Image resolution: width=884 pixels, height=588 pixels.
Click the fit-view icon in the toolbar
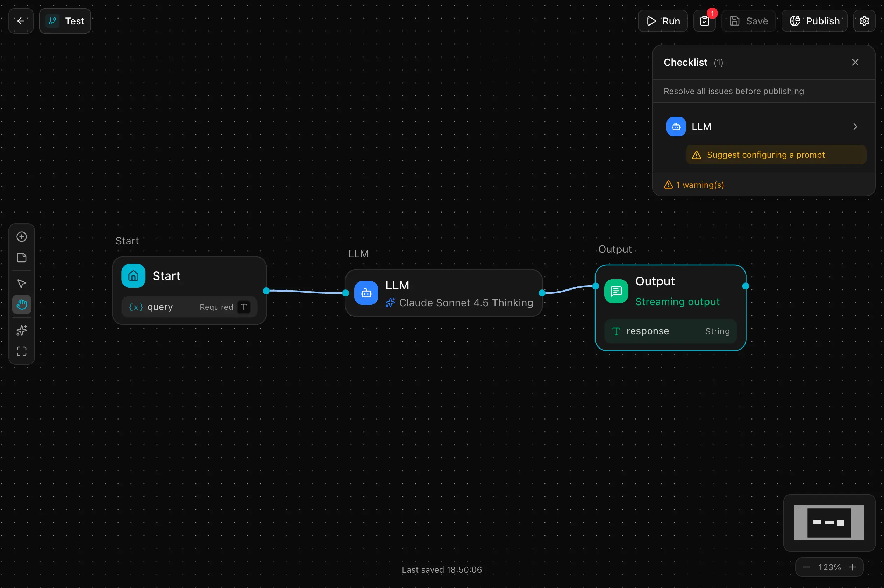(x=21, y=351)
